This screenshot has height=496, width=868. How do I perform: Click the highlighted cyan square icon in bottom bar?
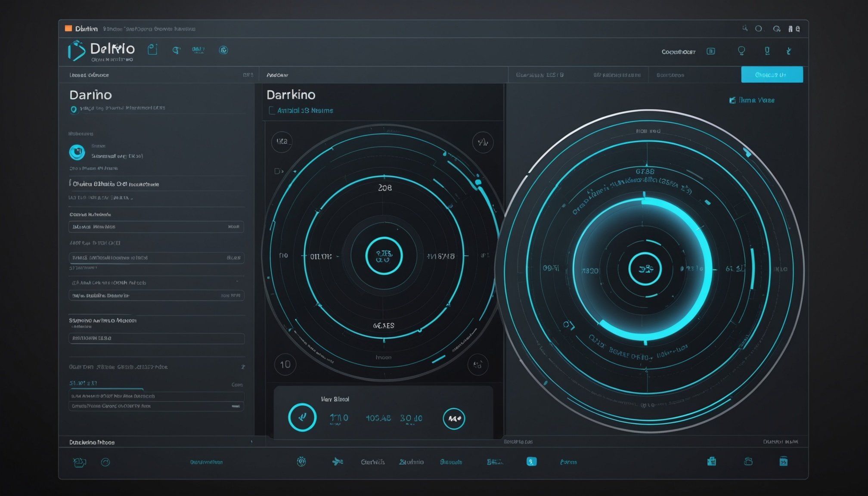tap(531, 462)
